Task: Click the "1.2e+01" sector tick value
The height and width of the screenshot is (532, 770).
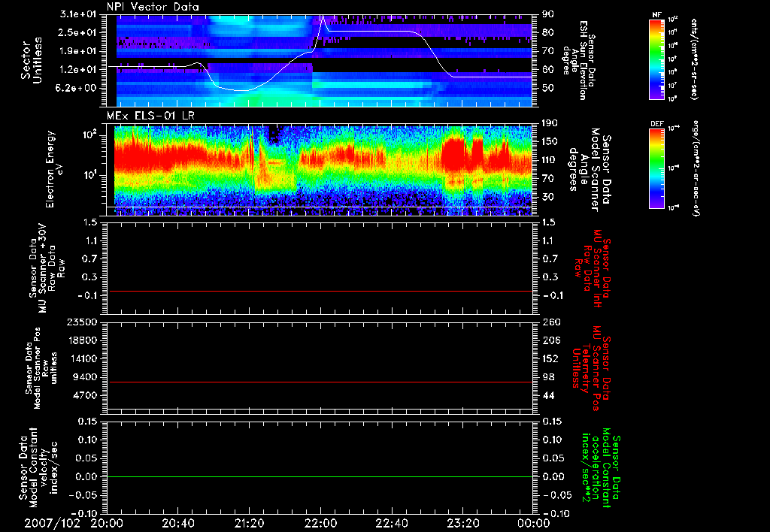Action: [78, 70]
